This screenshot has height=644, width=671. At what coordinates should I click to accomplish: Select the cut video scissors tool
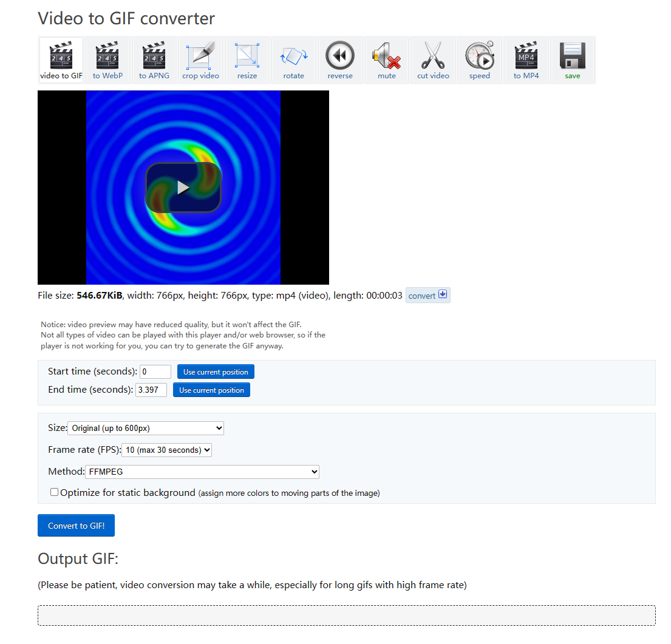pyautogui.click(x=433, y=60)
